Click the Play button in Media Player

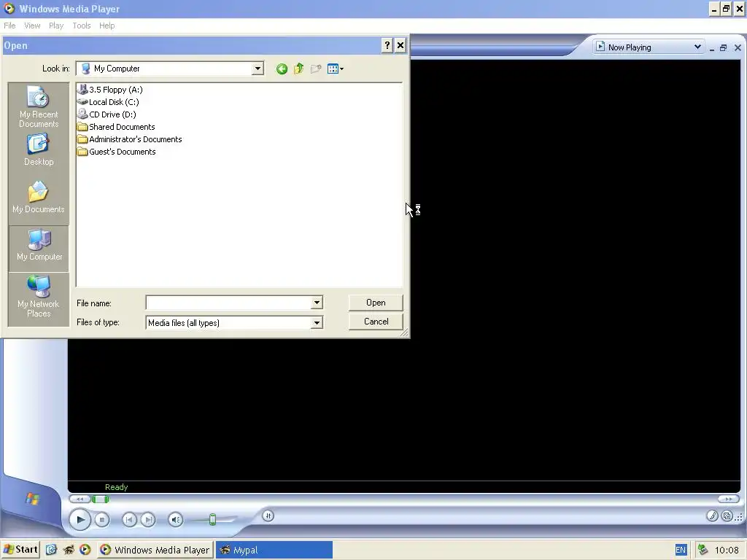(x=80, y=519)
